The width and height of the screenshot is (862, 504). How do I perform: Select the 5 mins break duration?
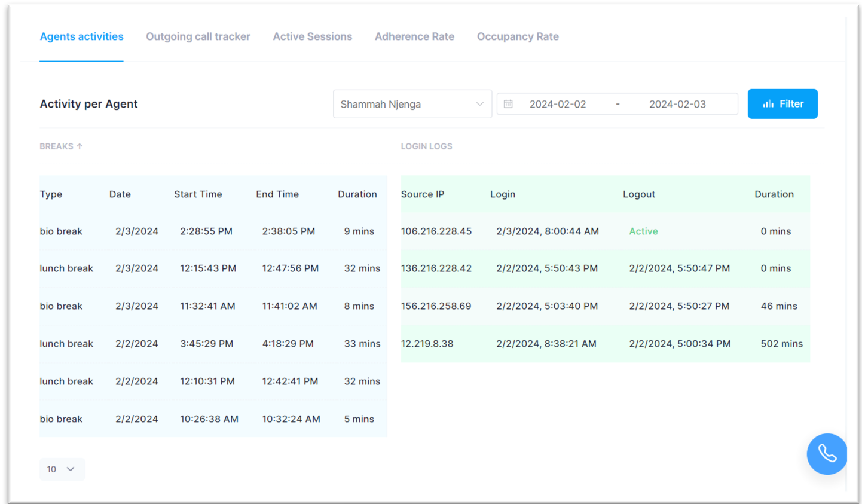pos(359,419)
